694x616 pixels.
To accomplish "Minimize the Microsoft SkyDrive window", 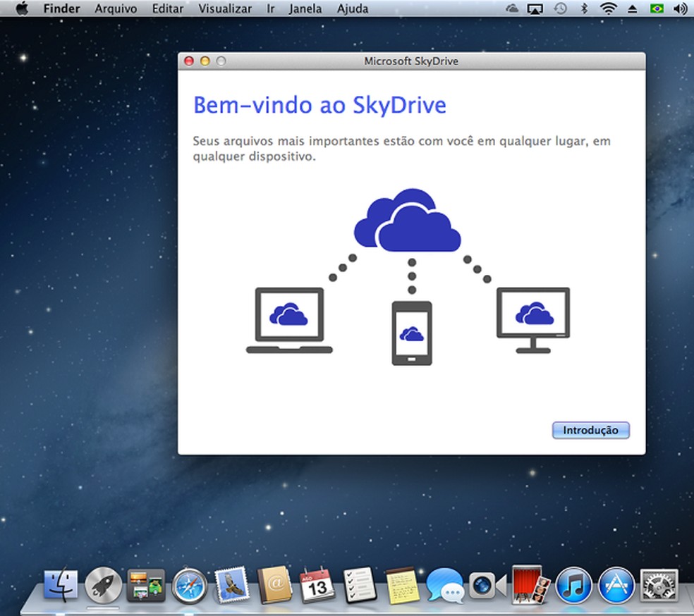I will point(205,61).
